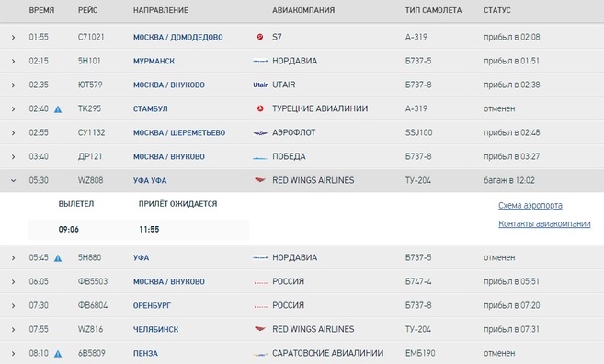Open the Контакты авиакомпании link
Viewport: 604px width, 364px height.
pyautogui.click(x=544, y=223)
